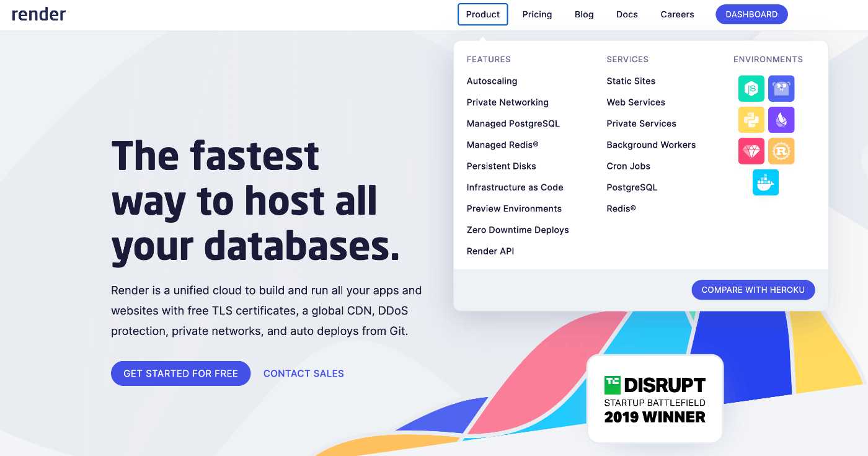View the TechCrunch Disrupt 2019 winner badge
The height and width of the screenshot is (456, 868).
tap(655, 398)
